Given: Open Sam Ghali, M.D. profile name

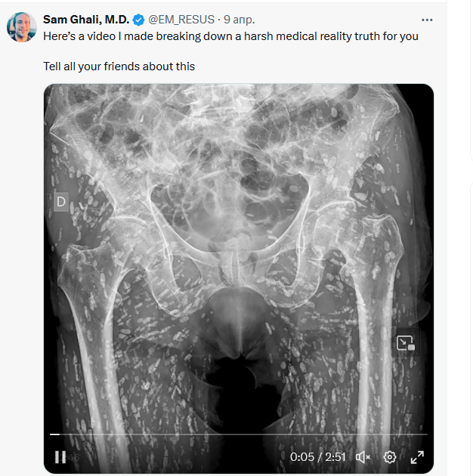Looking at the screenshot, I should [87, 20].
